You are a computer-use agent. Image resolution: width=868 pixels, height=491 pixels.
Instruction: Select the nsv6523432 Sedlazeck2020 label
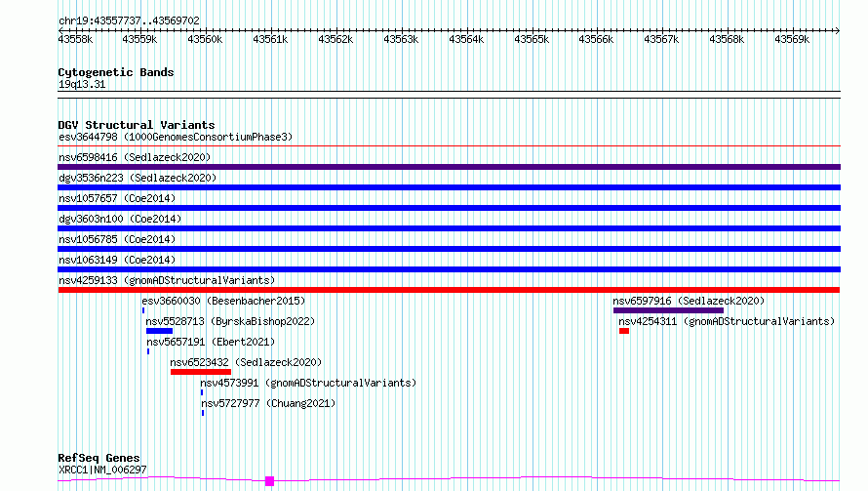tap(246, 362)
